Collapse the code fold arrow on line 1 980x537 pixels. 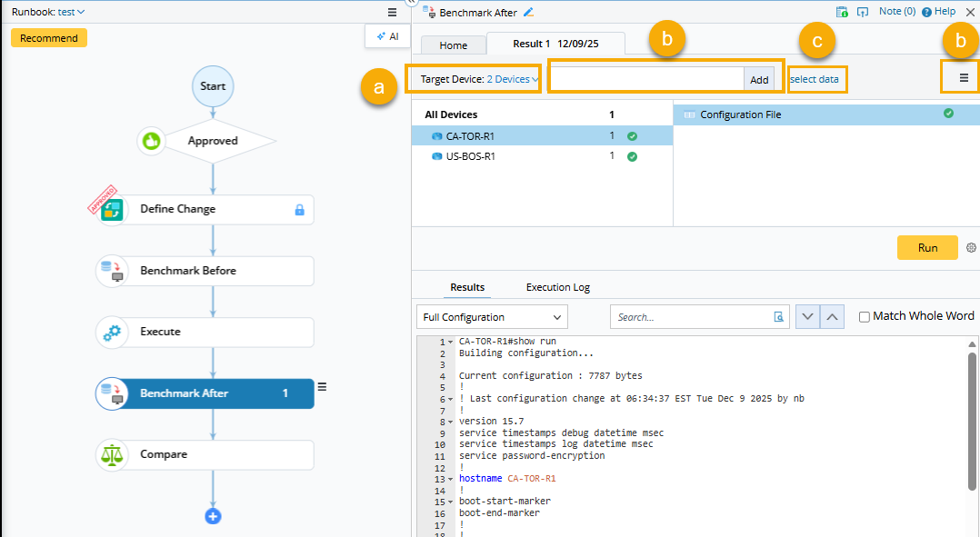click(450, 342)
